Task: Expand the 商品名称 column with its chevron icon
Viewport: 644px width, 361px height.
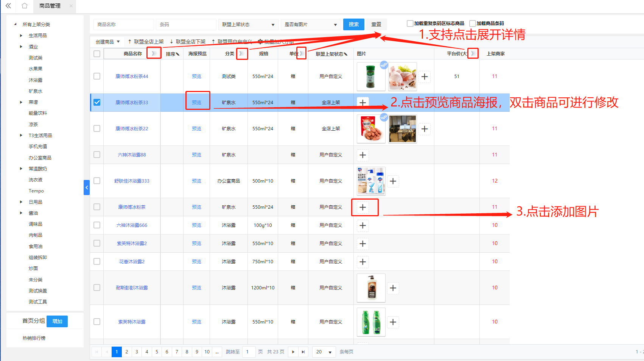Action: click(154, 53)
